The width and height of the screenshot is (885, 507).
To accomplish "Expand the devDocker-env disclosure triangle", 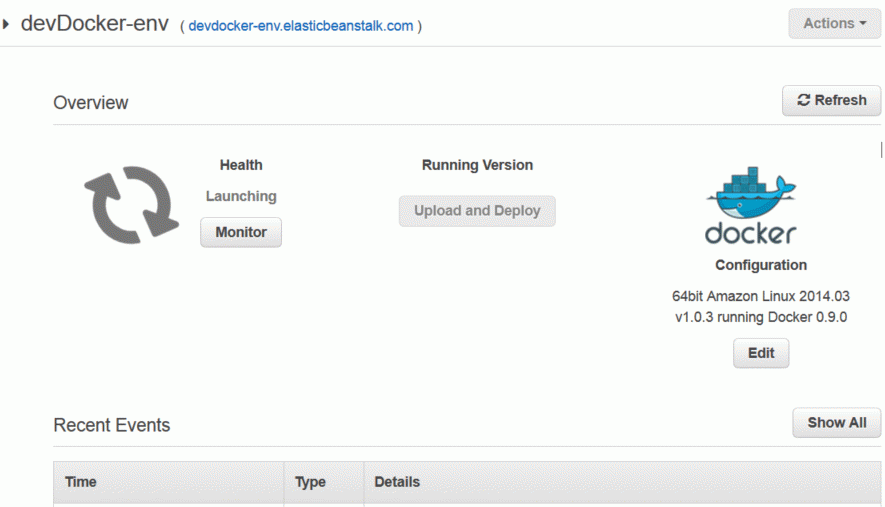I will 6,24.
